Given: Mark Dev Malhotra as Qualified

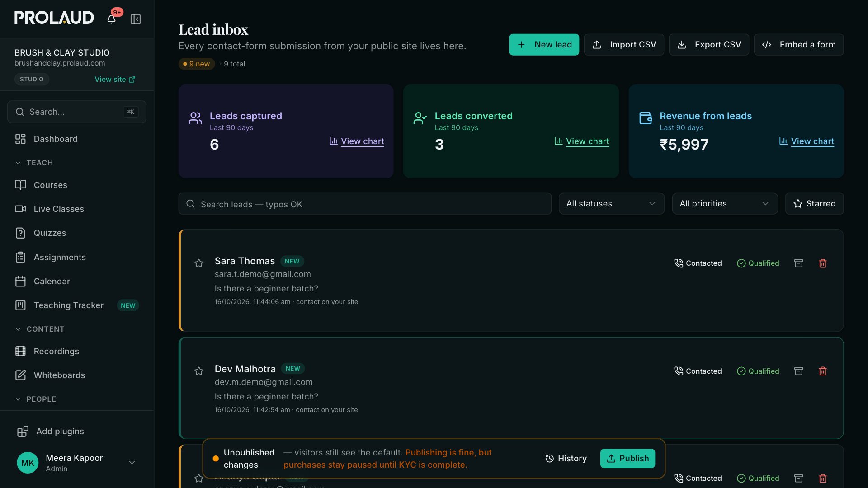Looking at the screenshot, I should [x=758, y=371].
